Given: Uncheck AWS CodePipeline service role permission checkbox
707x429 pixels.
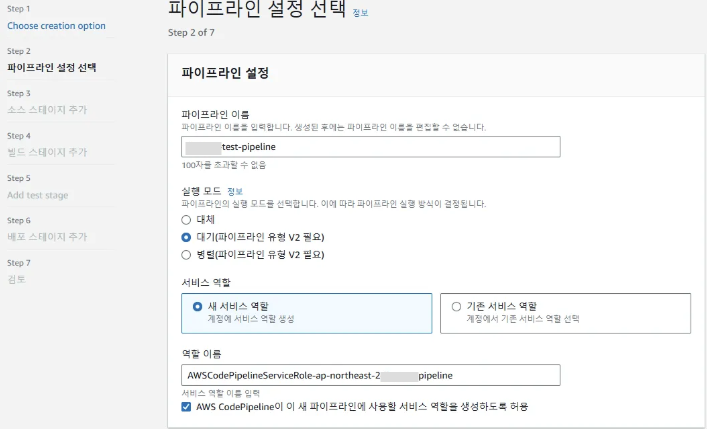Looking at the screenshot, I should coord(187,407).
